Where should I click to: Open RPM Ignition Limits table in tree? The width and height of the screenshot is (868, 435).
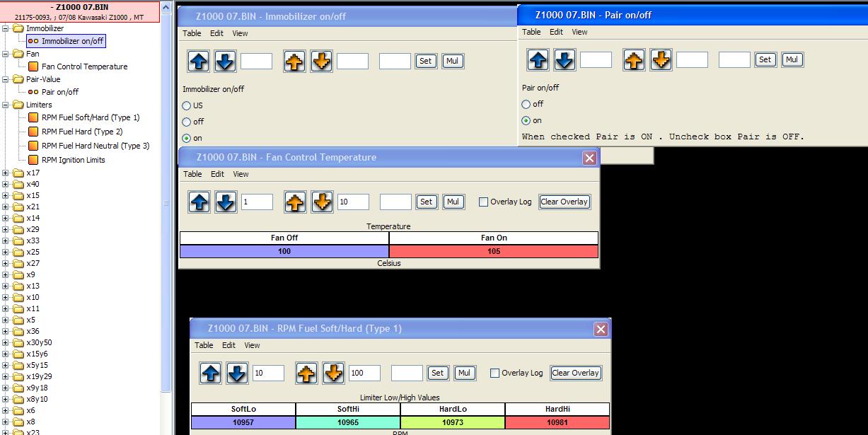pyautogui.click(x=73, y=160)
